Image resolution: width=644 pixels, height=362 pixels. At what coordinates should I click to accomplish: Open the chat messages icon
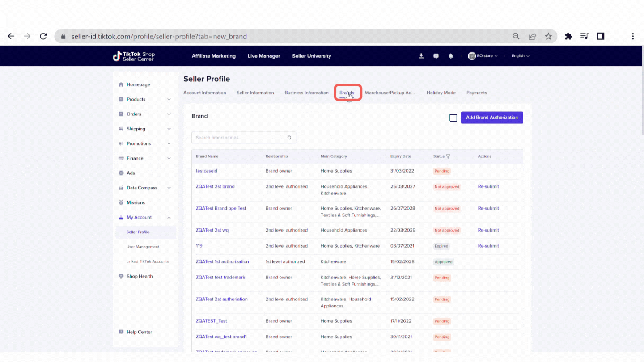(x=436, y=56)
